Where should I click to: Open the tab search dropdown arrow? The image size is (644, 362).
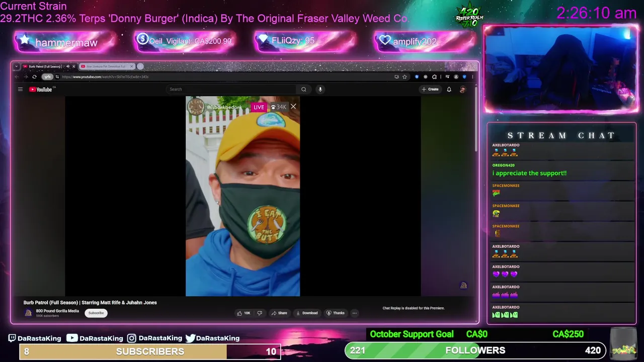(x=17, y=66)
